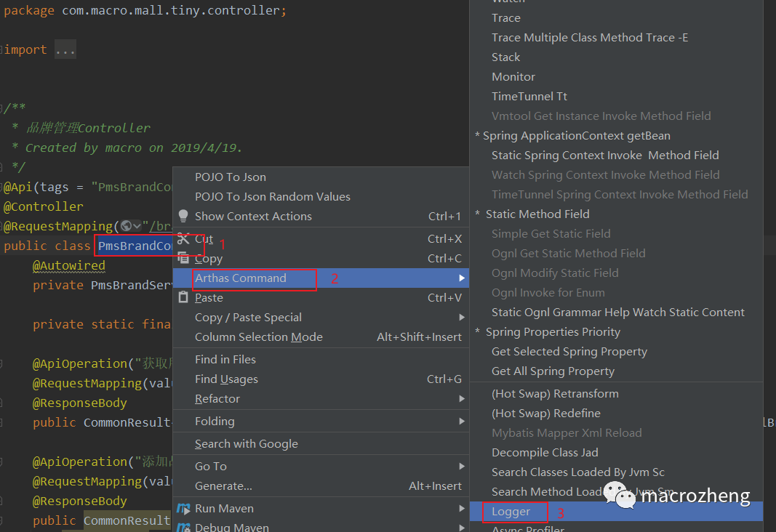The width and height of the screenshot is (776, 532).
Task: Open dropdown chevron next to globe icon
Action: coord(137,226)
